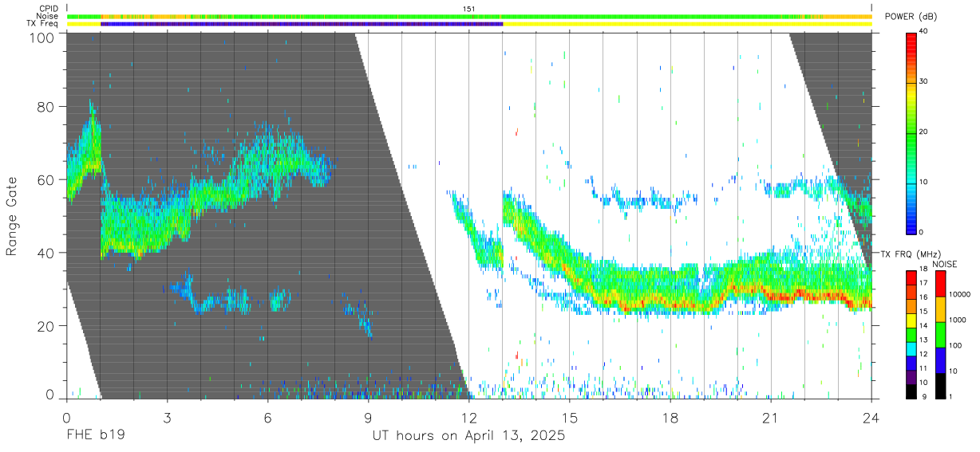
Task: Click the x-axis tick label 9
Action: (368, 418)
